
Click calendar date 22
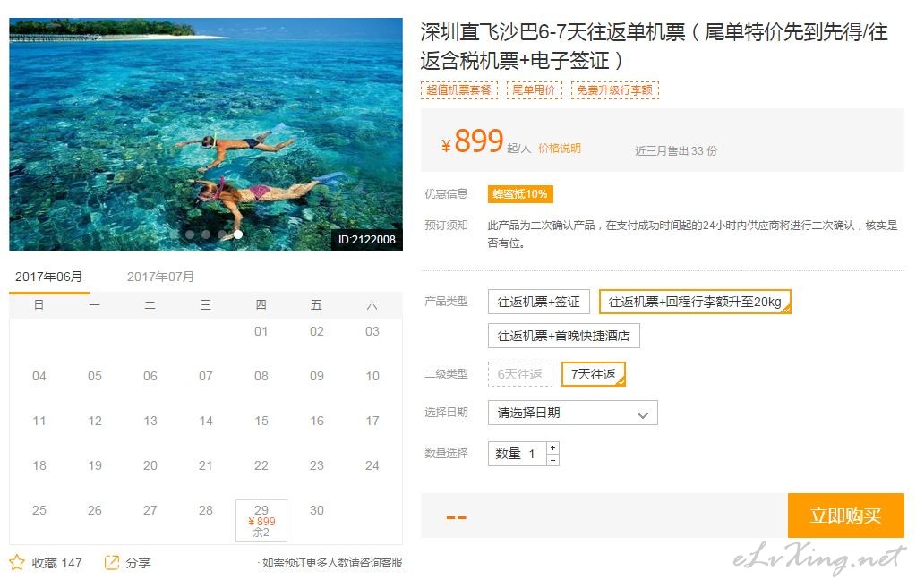click(261, 465)
